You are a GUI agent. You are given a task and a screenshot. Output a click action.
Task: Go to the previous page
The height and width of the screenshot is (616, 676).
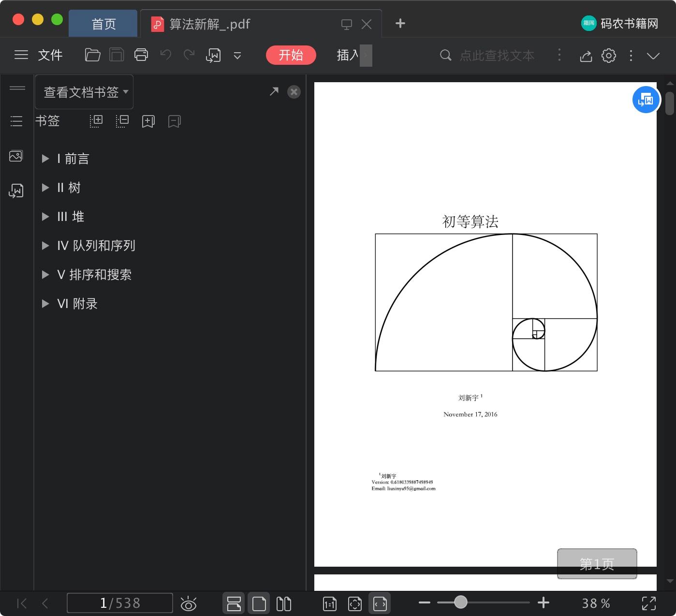(x=45, y=603)
